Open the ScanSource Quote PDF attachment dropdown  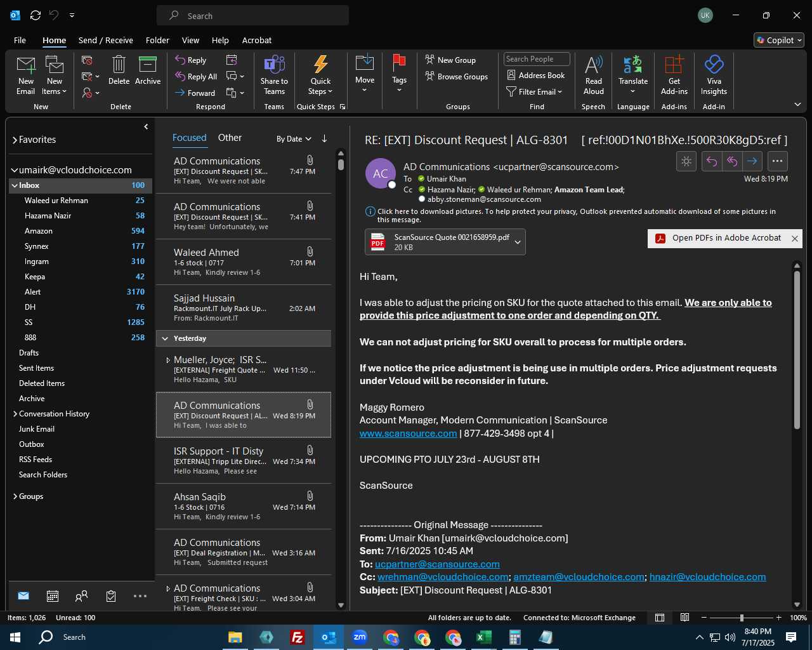[518, 242]
